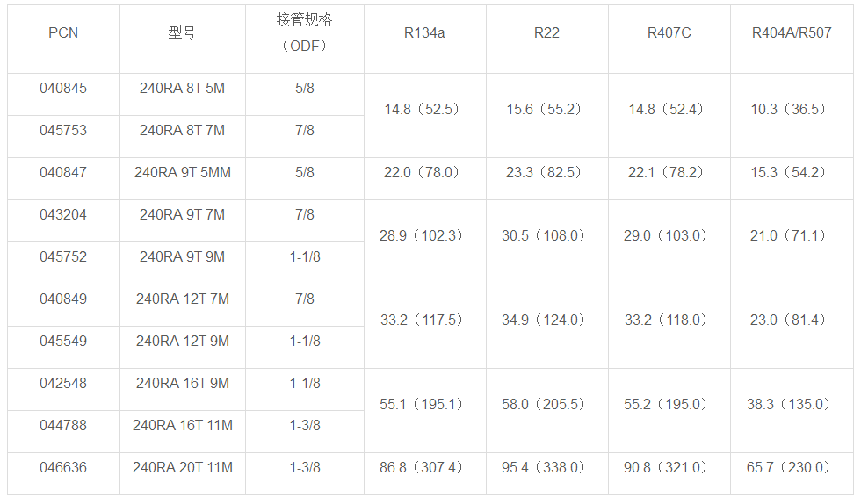861x504 pixels.
Task: Select the R134a column header
Action: click(x=424, y=33)
